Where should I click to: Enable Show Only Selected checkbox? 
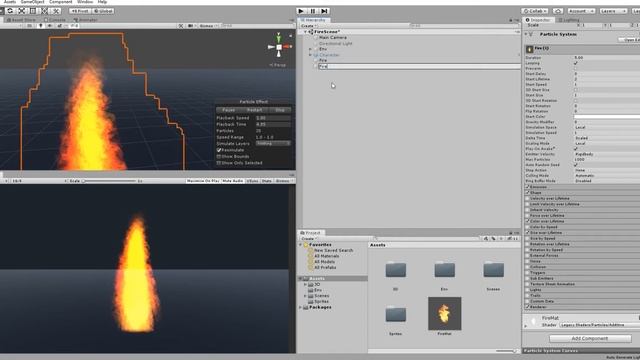219,163
